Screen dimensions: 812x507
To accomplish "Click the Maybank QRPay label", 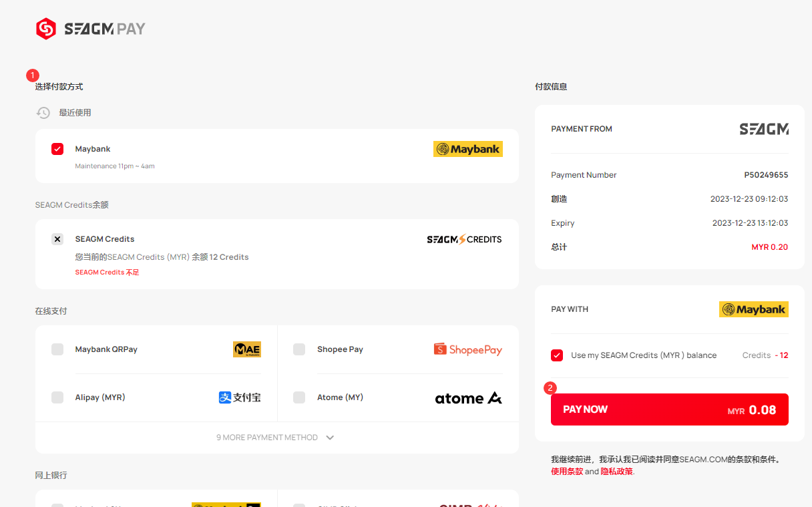I will pyautogui.click(x=106, y=349).
